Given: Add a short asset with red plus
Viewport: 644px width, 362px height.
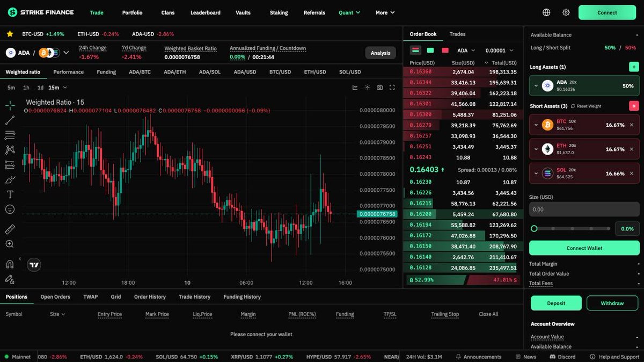Looking at the screenshot, I should 634,106.
